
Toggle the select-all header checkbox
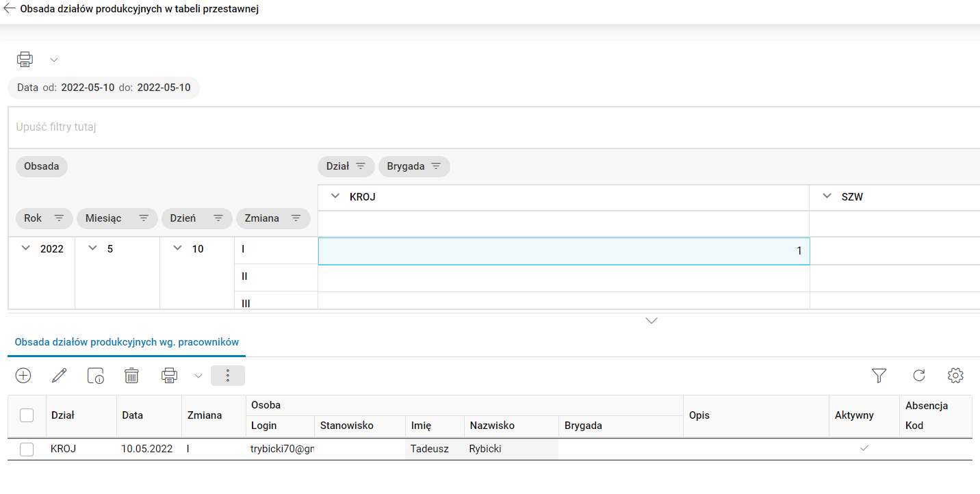click(x=27, y=415)
